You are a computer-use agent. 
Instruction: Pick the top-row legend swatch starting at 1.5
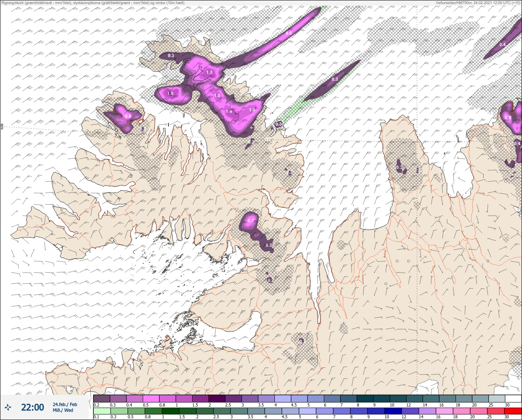pos(200,398)
